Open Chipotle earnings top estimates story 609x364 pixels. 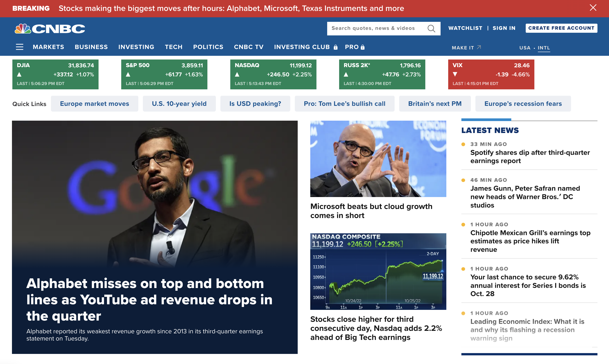coord(530,241)
